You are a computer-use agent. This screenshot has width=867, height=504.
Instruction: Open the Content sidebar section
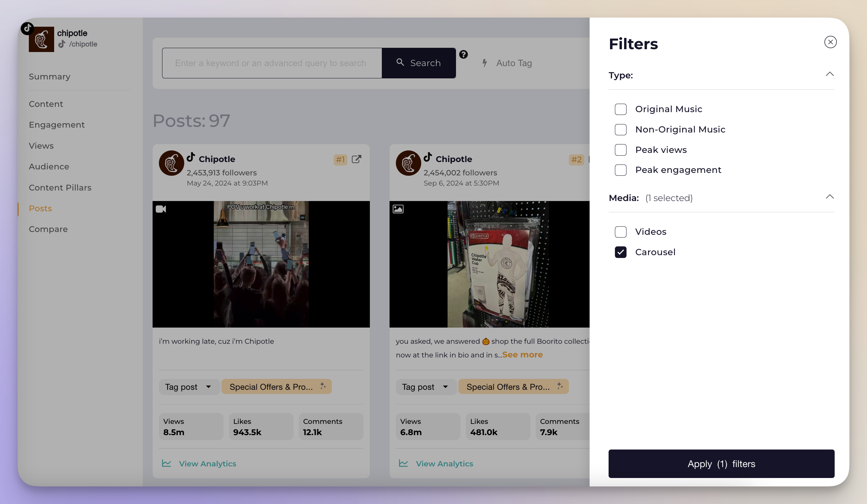46,104
